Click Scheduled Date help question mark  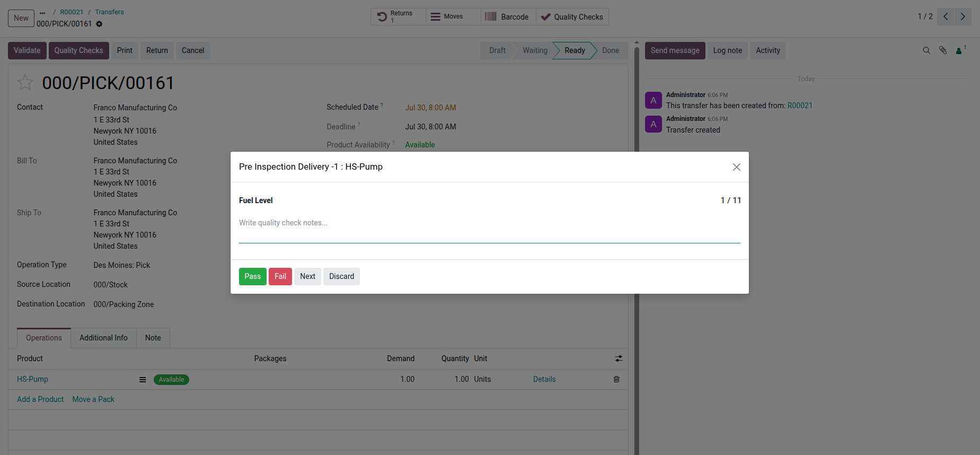click(382, 105)
